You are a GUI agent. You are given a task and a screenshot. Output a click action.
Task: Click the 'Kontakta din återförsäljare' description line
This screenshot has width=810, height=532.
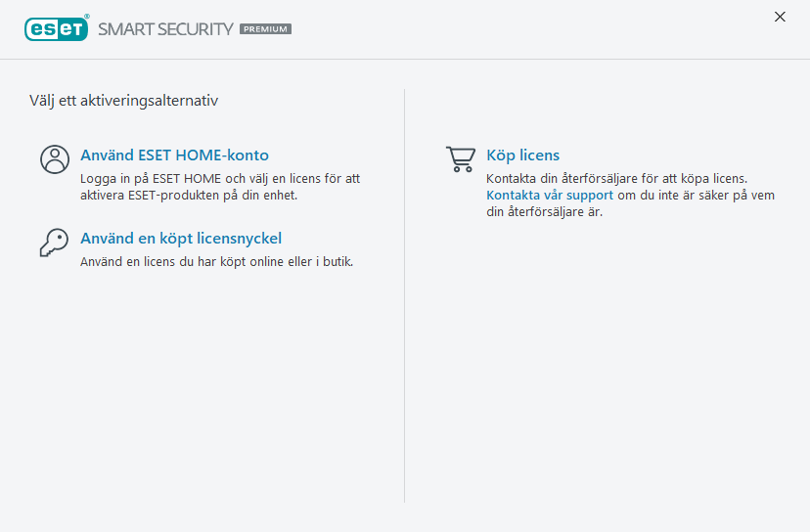coord(616,179)
